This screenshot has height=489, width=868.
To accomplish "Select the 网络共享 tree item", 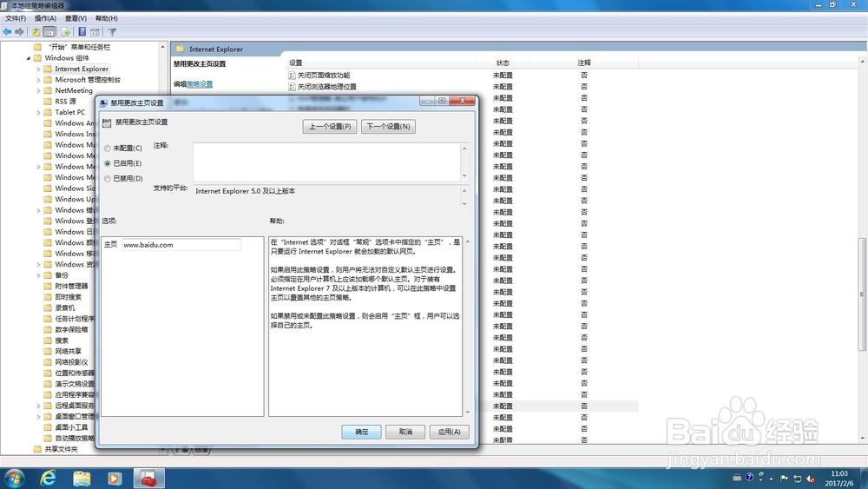I will [68, 351].
